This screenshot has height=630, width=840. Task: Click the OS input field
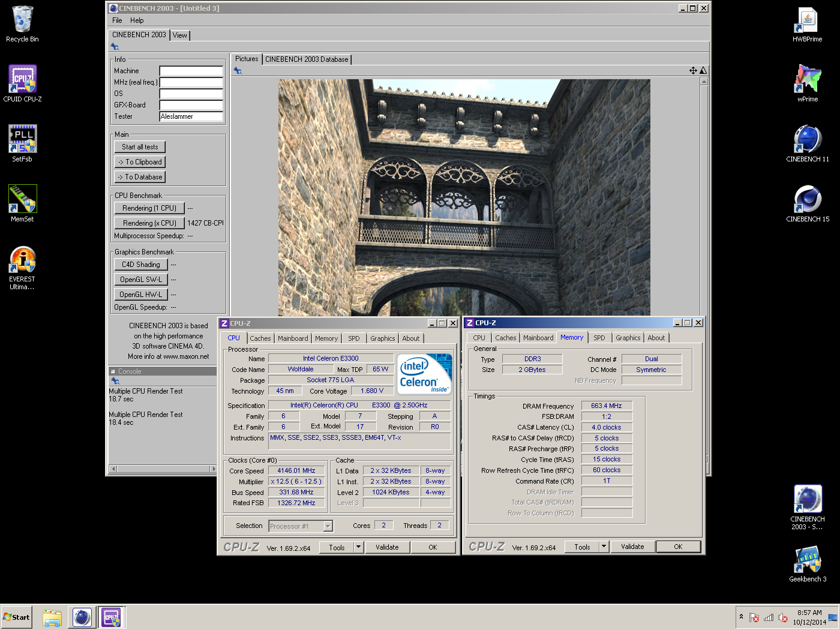click(191, 94)
